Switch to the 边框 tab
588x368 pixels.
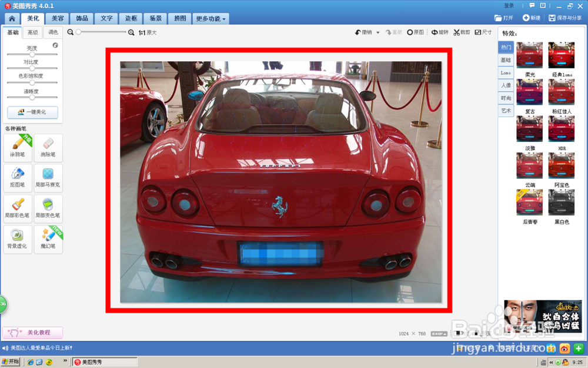(131, 18)
